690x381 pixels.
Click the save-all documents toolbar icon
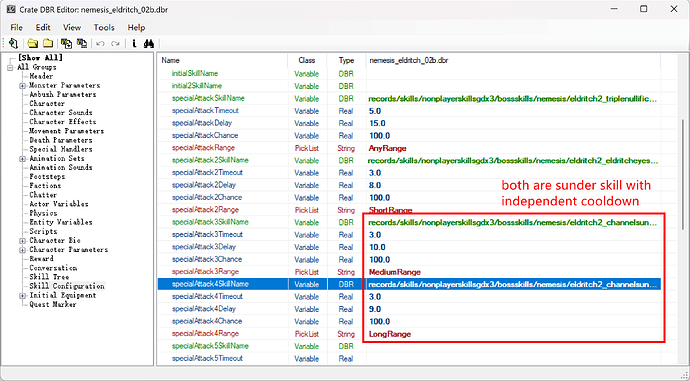click(82, 44)
